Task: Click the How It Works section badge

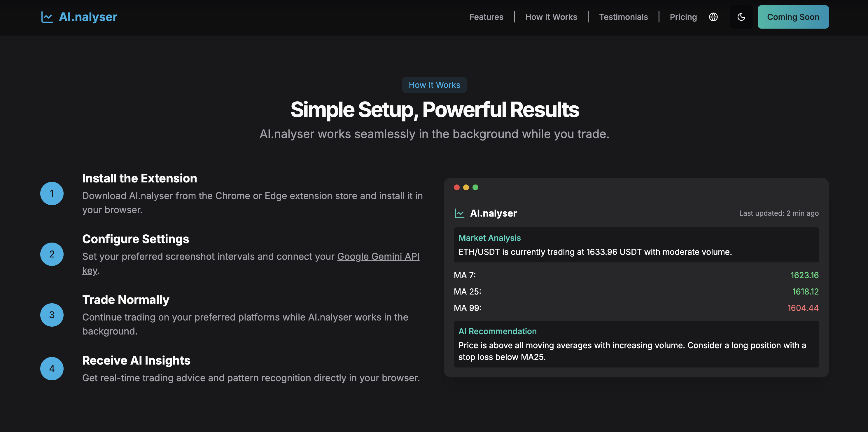Action: 434,85
